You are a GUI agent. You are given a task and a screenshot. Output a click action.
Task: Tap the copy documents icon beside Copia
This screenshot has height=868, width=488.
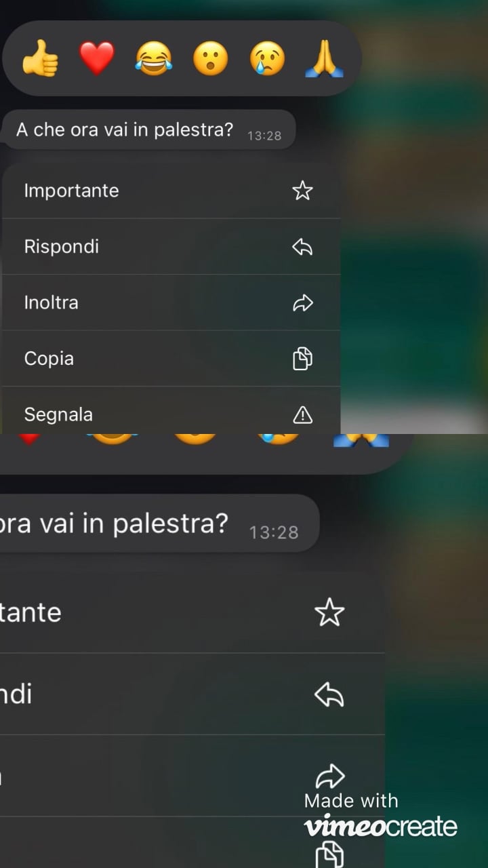[302, 359]
